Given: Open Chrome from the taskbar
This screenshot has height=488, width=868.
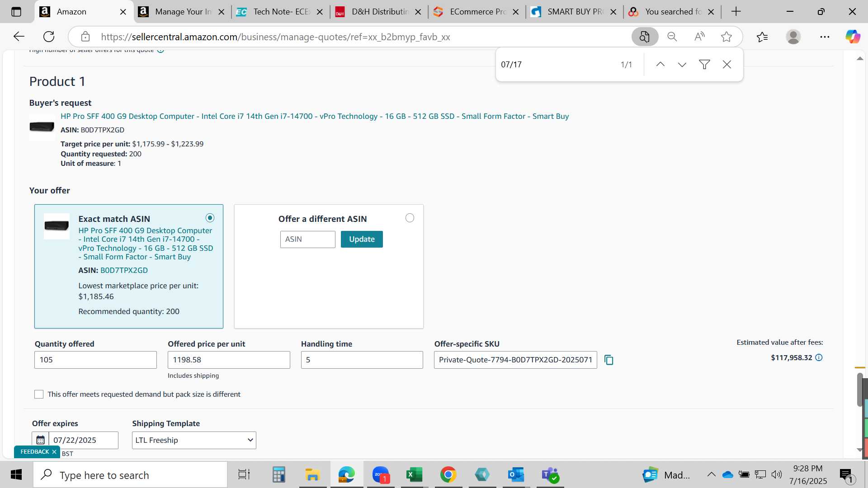Looking at the screenshot, I should 448,474.
